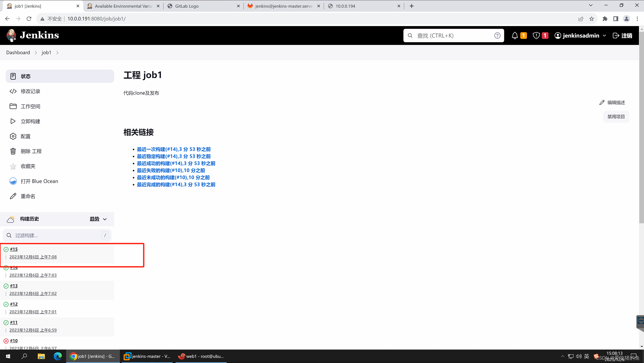Open build #15 in history

14,249
